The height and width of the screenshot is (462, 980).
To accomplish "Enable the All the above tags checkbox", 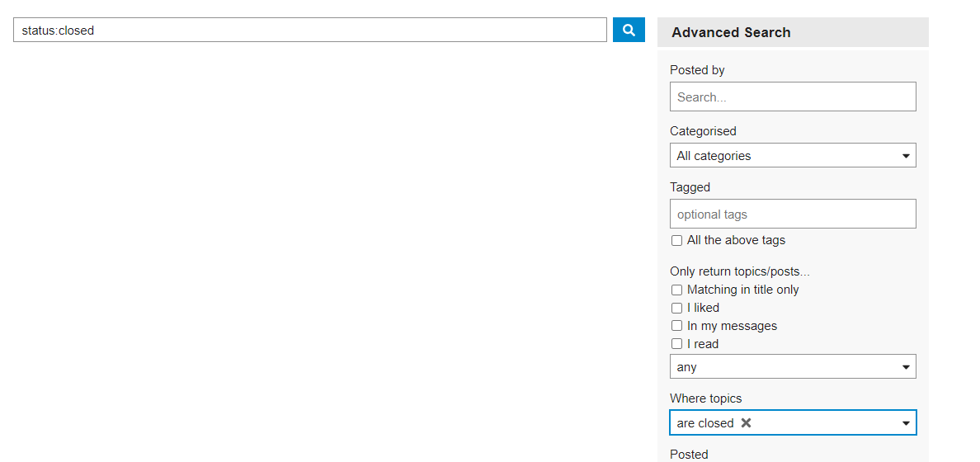I will click(x=676, y=241).
